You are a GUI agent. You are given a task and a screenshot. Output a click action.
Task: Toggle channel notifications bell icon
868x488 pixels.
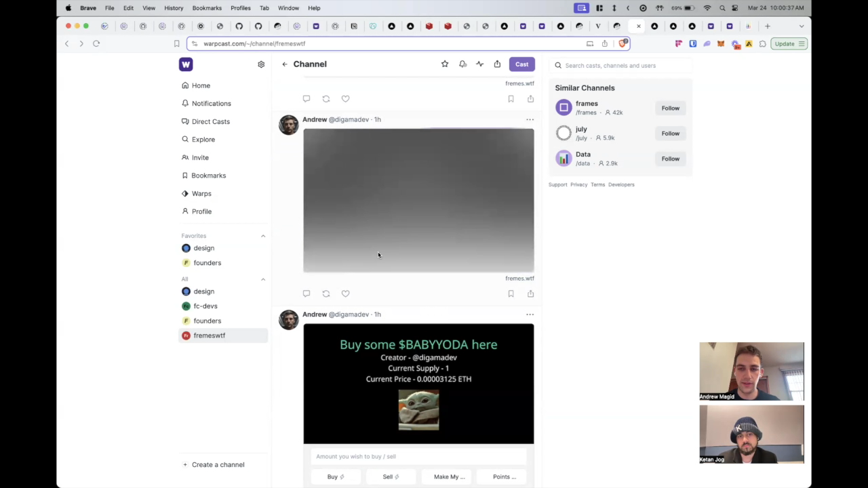[462, 64]
